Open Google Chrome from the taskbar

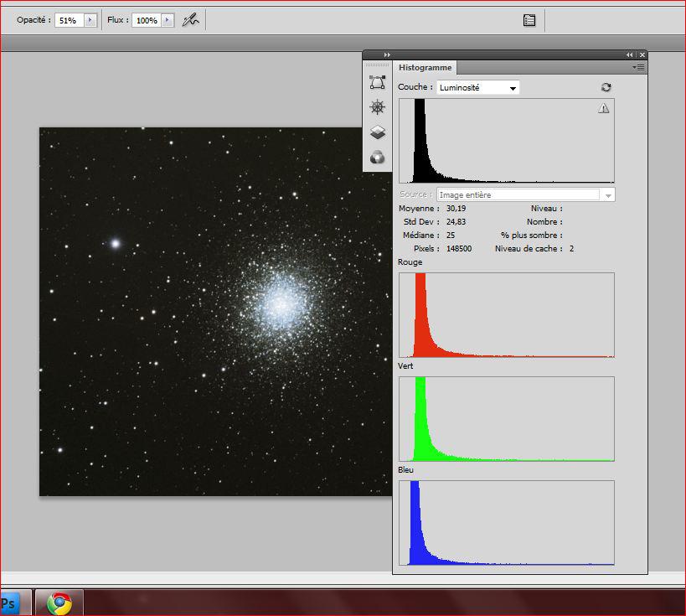(x=59, y=603)
